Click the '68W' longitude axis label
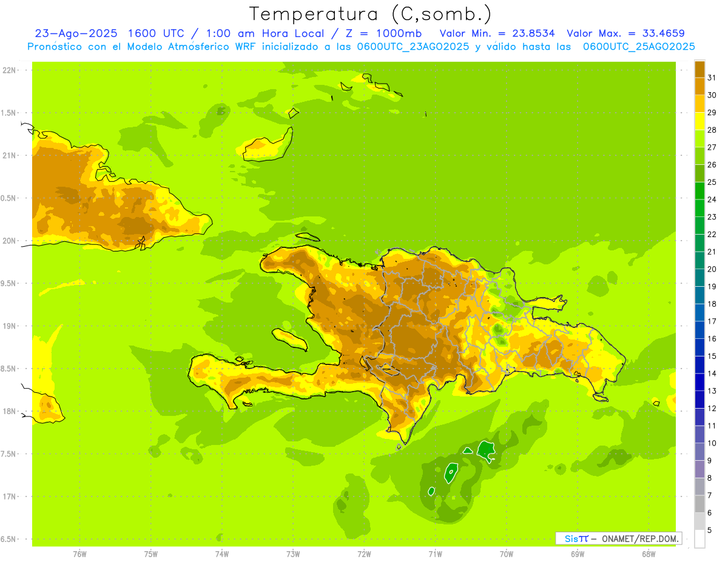The image size is (728, 562). click(649, 554)
